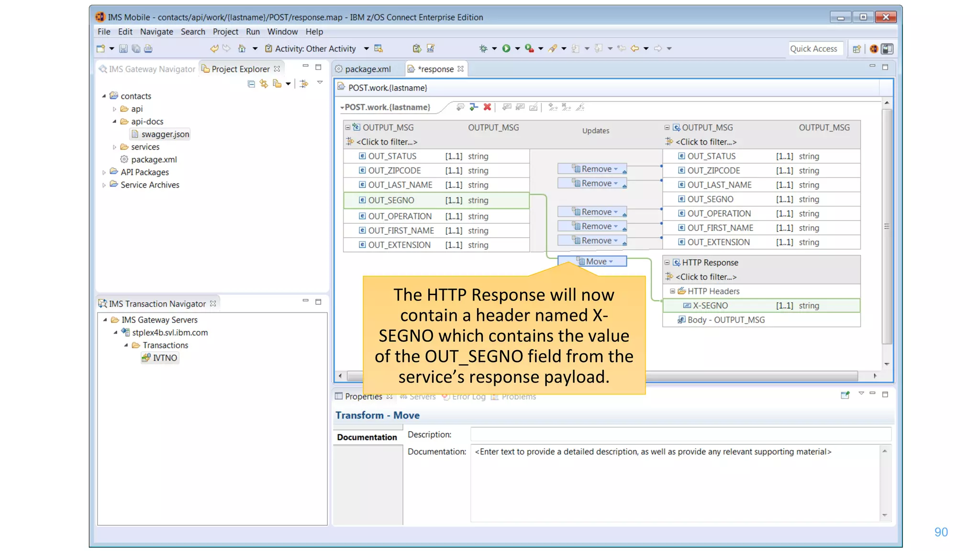Click the Remove transform for OUT_FIRST_NAME

592,226
